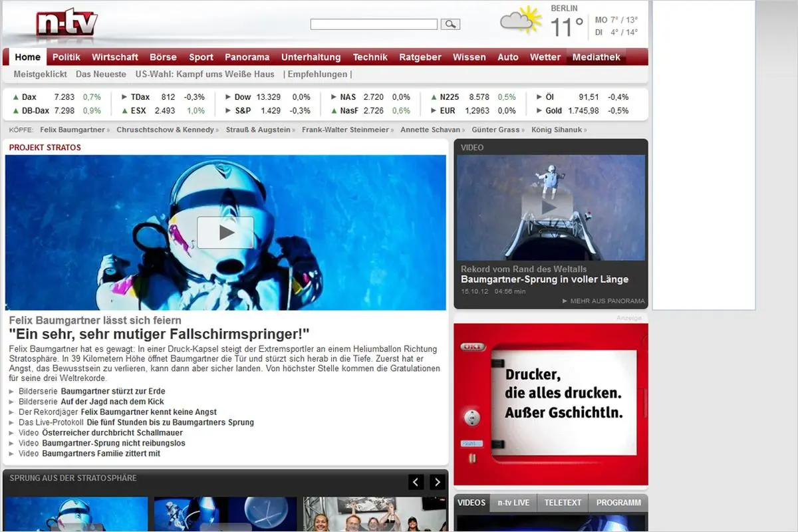Play the main Stratos video
The width and height of the screenshot is (798, 532).
coord(225,231)
